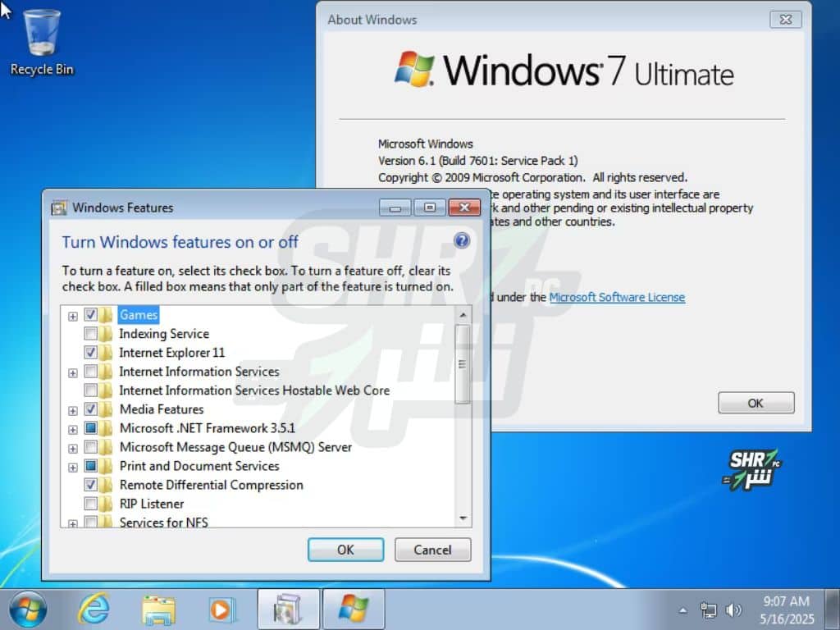The height and width of the screenshot is (630, 840).
Task: Click the Windows Start orb
Action: (x=27, y=609)
